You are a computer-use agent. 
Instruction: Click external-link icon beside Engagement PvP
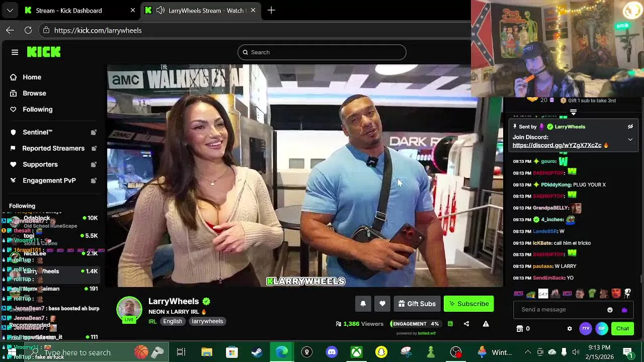point(94,180)
